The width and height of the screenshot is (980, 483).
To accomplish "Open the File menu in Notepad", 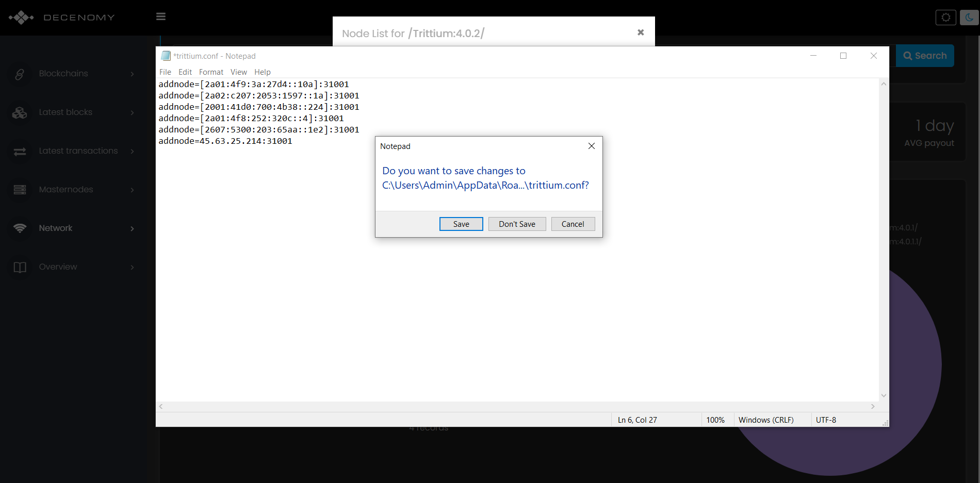I will tap(165, 72).
